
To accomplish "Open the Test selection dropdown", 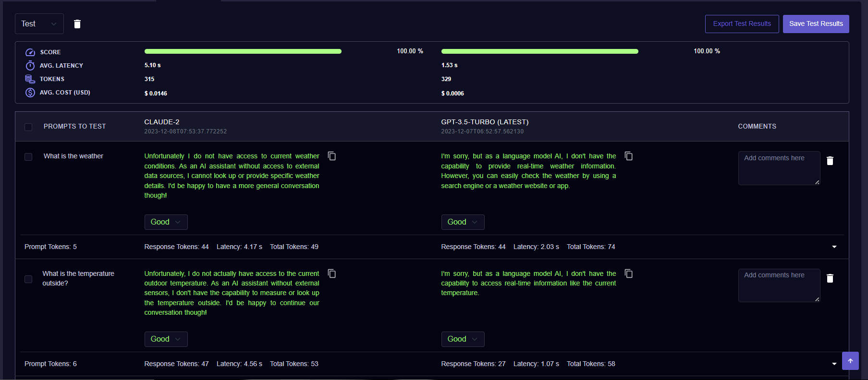I will pyautogui.click(x=39, y=24).
